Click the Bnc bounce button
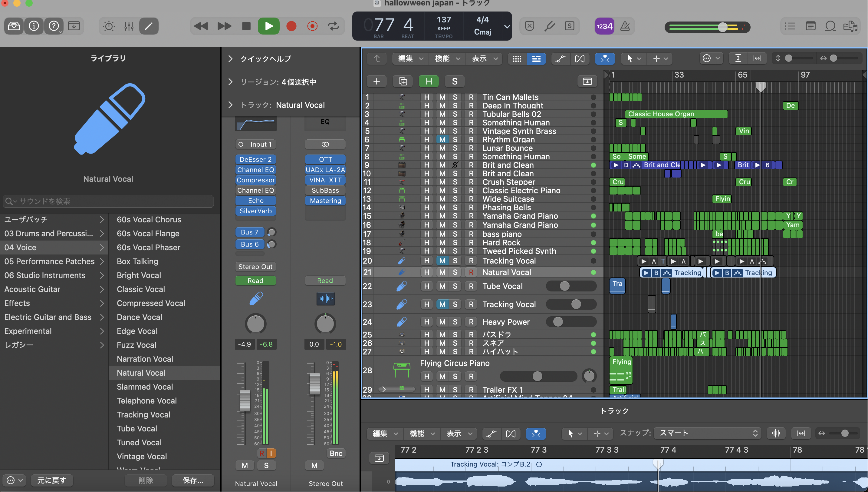The width and height of the screenshot is (868, 492). coord(336,453)
